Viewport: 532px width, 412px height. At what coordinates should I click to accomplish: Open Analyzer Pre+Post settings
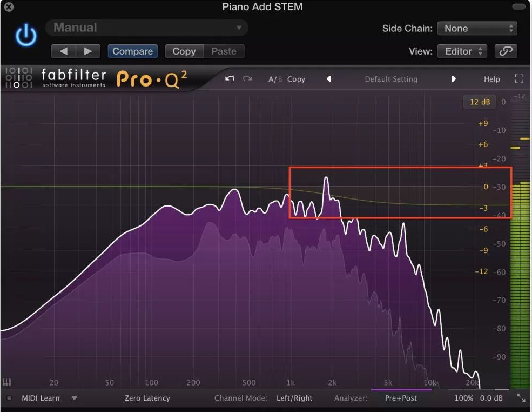pos(401,398)
